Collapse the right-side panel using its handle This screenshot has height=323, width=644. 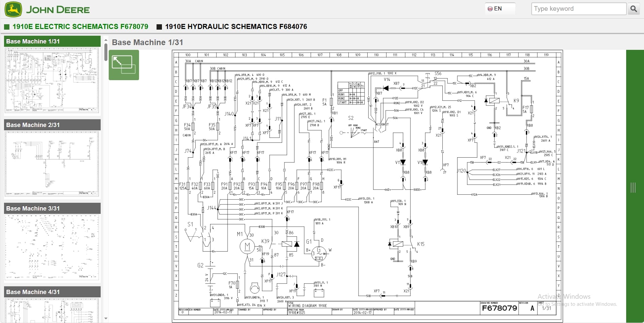point(634,188)
